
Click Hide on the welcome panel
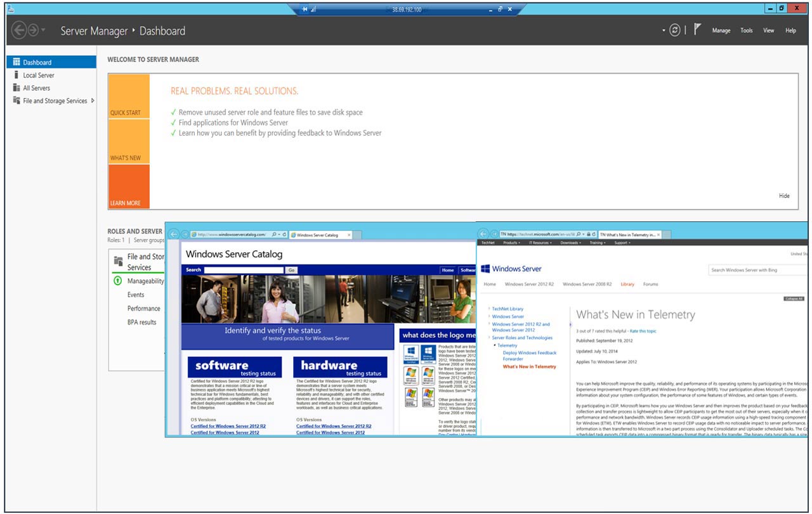[x=784, y=196]
